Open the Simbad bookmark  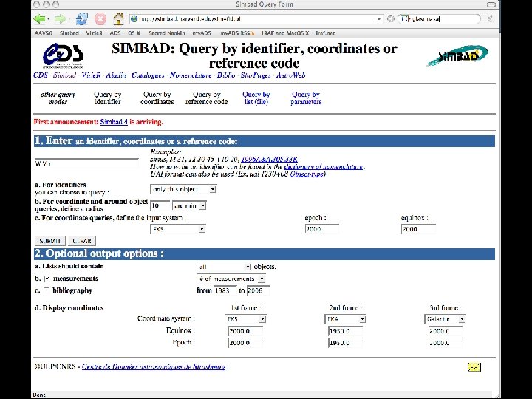69,33
